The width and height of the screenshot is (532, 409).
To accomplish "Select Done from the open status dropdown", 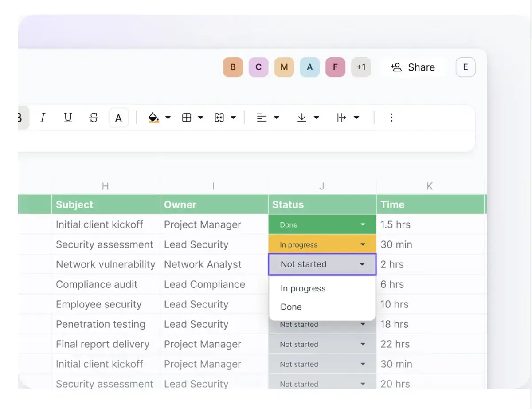I will [x=291, y=307].
